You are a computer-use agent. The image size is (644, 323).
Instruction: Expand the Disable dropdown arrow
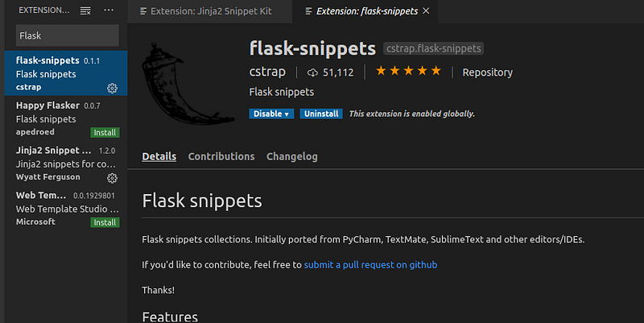click(x=287, y=114)
